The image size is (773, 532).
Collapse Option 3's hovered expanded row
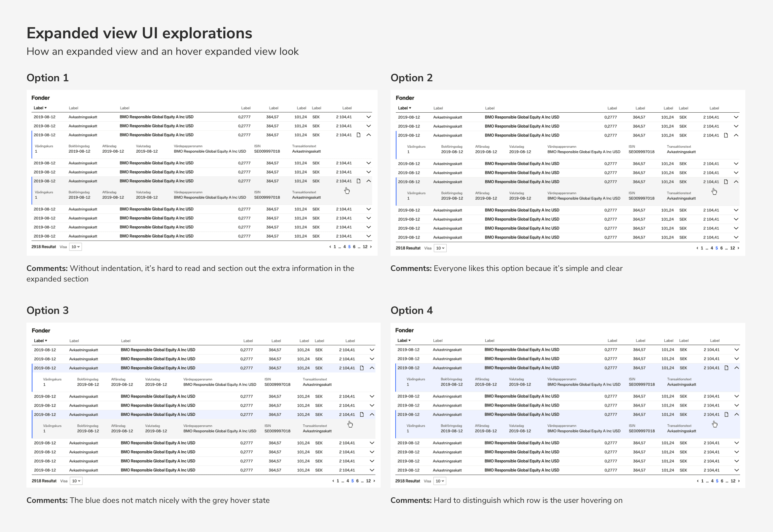pos(372,414)
